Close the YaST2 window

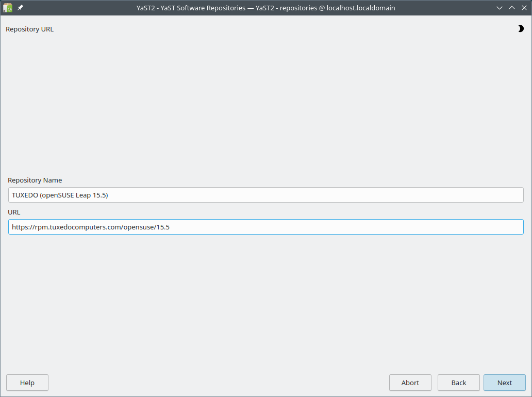[524, 8]
